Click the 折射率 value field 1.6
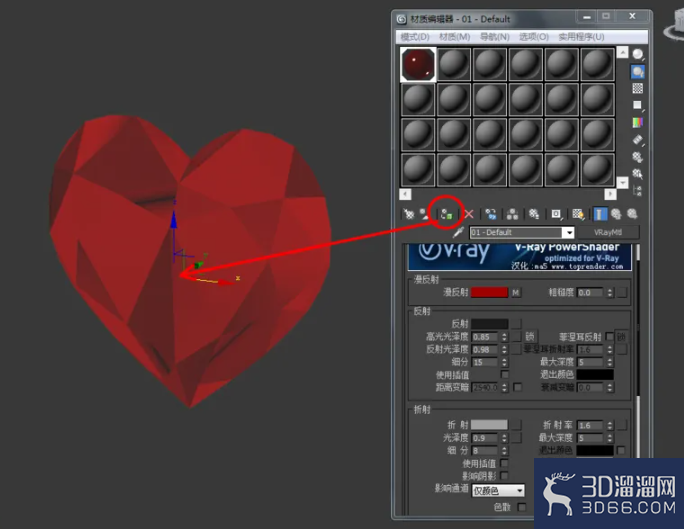 tap(590, 425)
